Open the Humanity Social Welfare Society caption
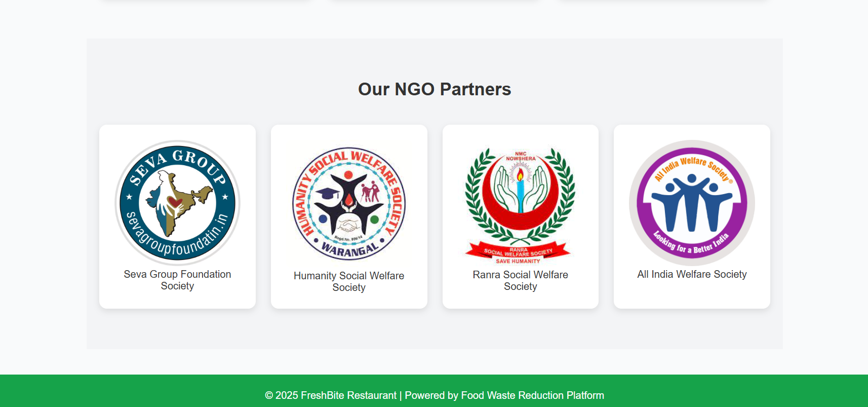Viewport: 868px width, 407px height. pyautogui.click(x=349, y=281)
